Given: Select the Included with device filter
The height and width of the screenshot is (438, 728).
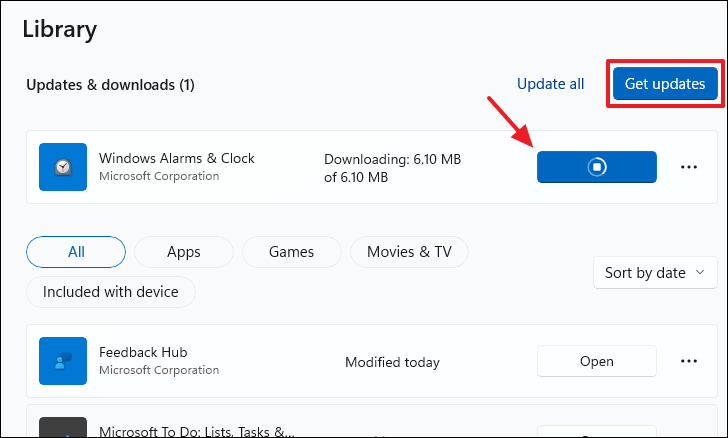Looking at the screenshot, I should (110, 292).
